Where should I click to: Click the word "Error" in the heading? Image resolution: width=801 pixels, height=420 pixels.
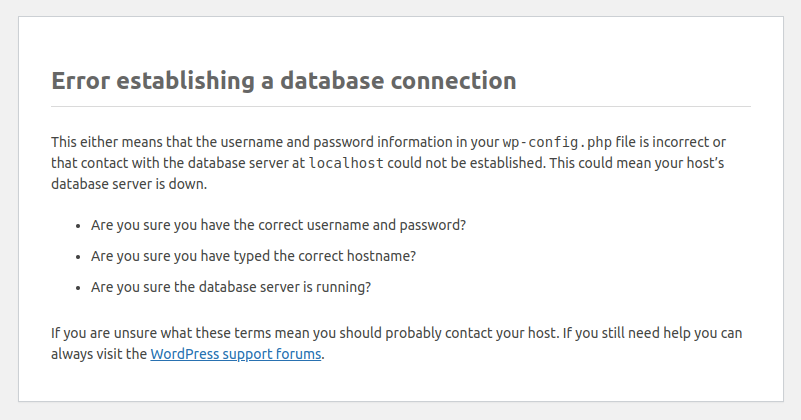click(x=80, y=80)
